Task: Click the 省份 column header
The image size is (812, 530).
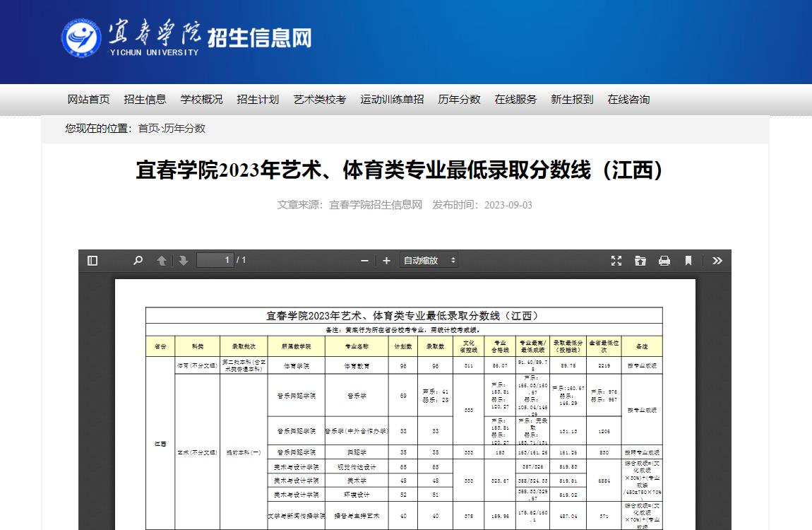Action: click(160, 346)
